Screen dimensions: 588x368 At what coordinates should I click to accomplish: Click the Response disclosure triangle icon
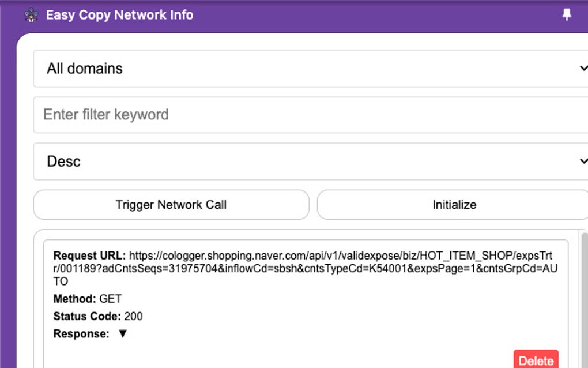(x=122, y=333)
